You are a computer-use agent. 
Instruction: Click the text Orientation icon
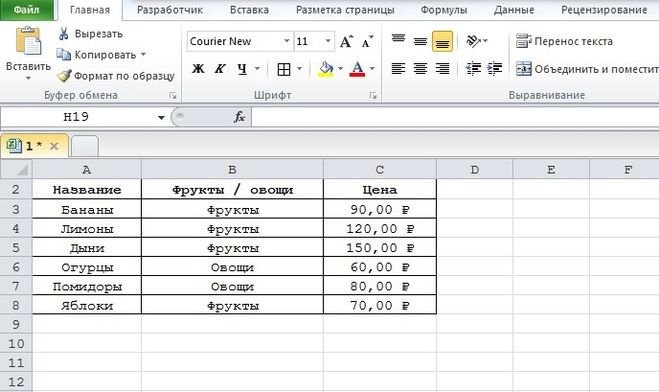pos(474,41)
